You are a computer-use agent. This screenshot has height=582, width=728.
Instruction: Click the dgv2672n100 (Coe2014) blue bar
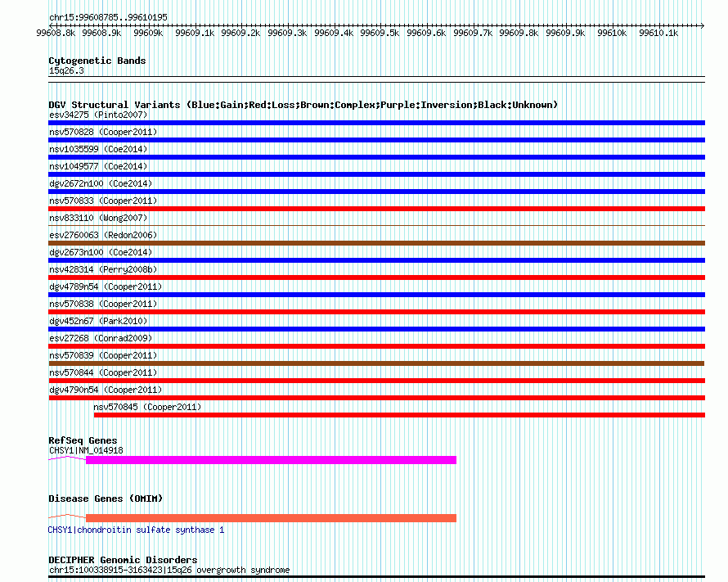(x=376, y=192)
